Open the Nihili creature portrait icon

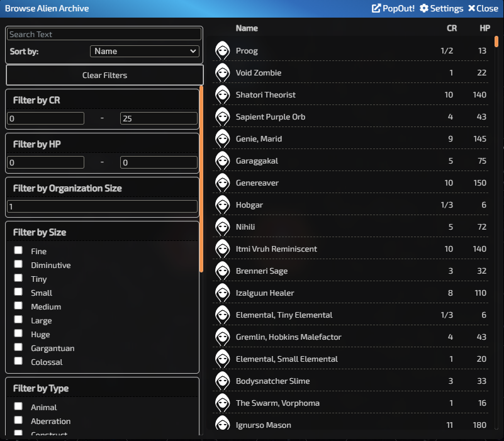[223, 227]
